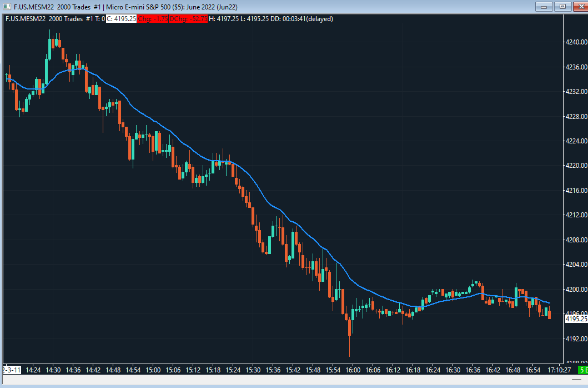Image resolution: width=588 pixels, height=388 pixels.
Task: Click the 4236.00 price axis label
Action: tap(576, 67)
